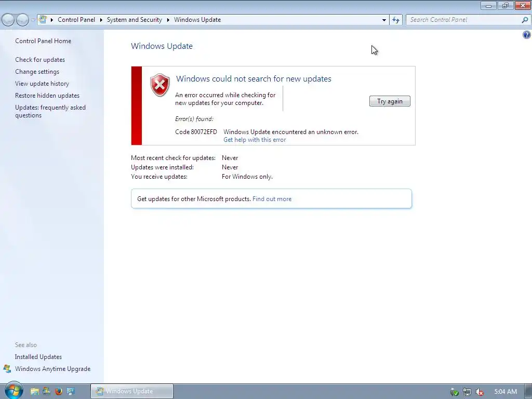The image size is (532, 399).
Task: Open Updates: frequently asked questions
Action: pos(50,111)
